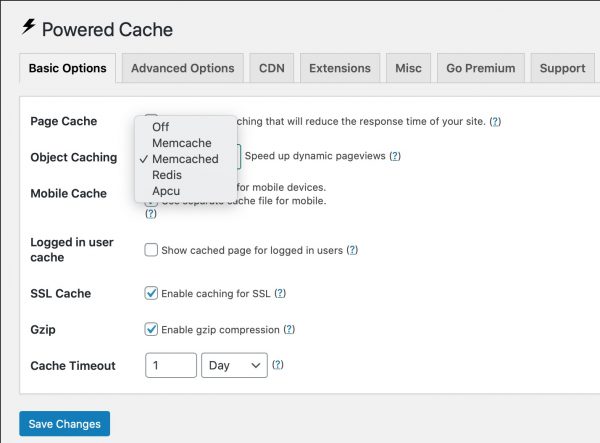Select Memcache option in the dropdown list
The image size is (600, 443).
[182, 143]
